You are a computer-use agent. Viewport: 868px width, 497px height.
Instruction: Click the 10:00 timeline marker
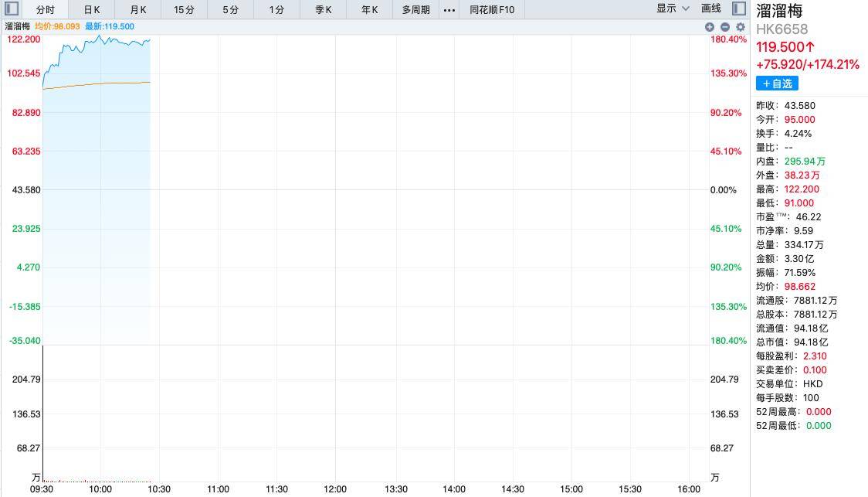tap(100, 489)
